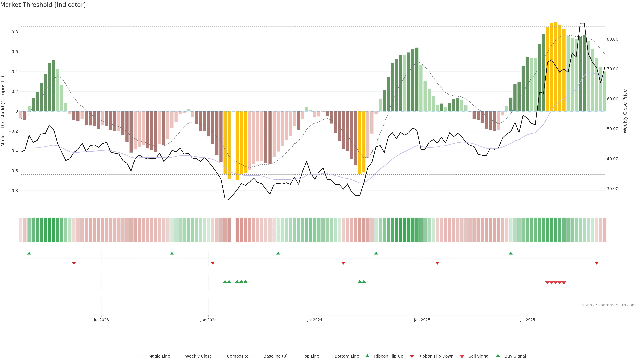Click the leftmost green Ribbon Flip Up marker
Screen dimensions: 644x362
pos(29,253)
